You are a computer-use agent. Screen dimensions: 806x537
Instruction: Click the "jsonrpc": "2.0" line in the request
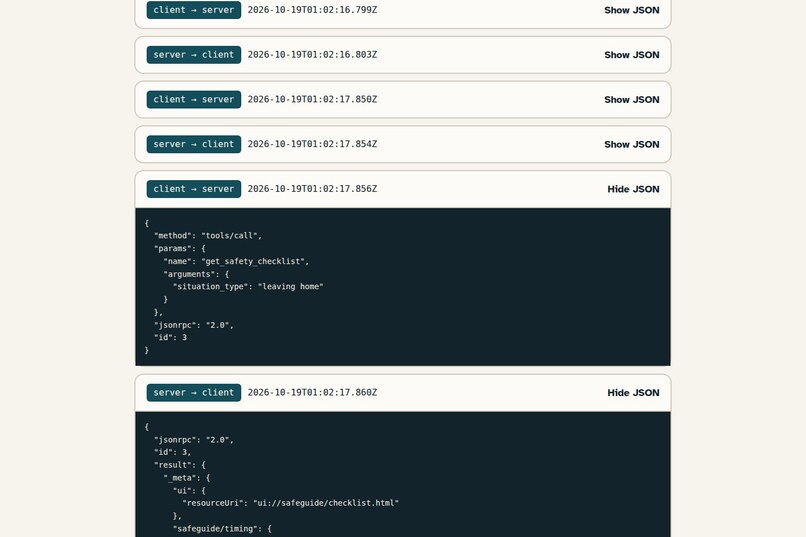[x=194, y=325]
